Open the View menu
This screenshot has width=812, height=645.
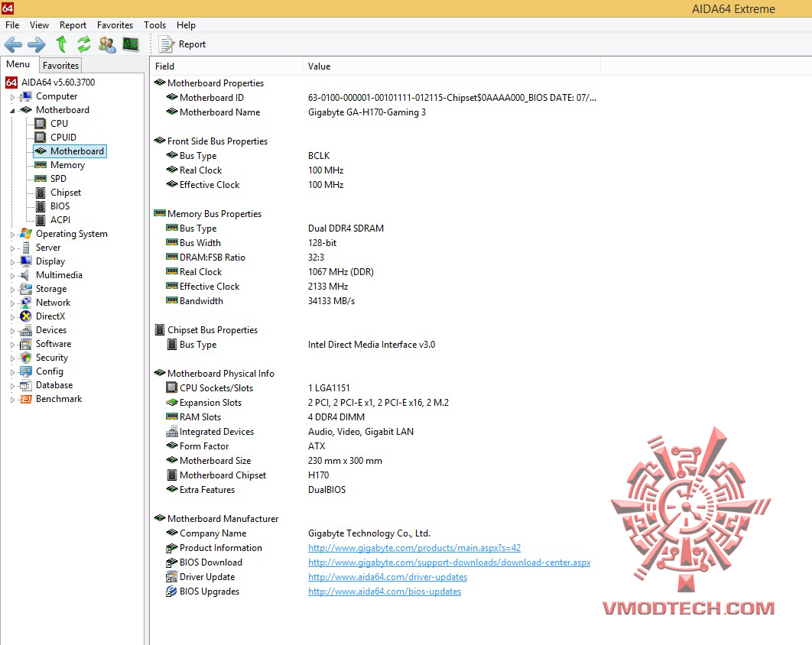(39, 25)
